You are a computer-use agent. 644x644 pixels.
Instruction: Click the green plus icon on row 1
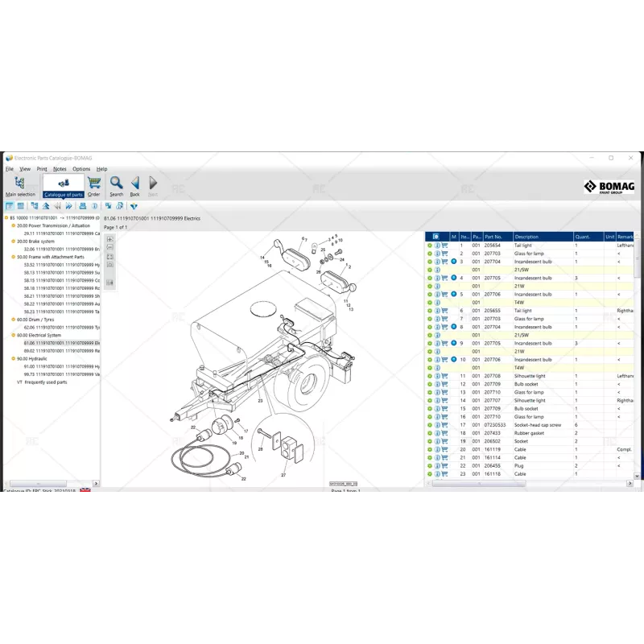pos(430,246)
